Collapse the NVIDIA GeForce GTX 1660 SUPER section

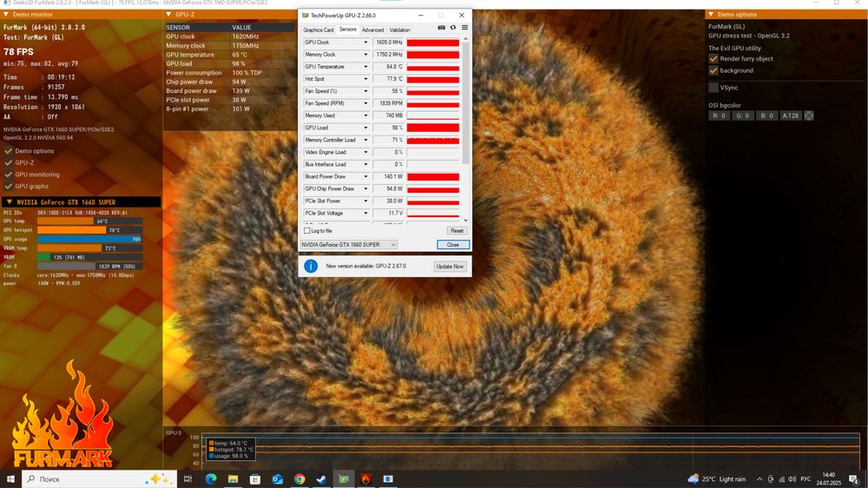click(10, 202)
